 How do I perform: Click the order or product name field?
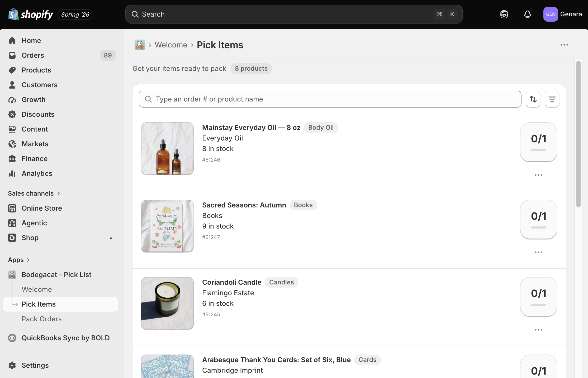330,99
